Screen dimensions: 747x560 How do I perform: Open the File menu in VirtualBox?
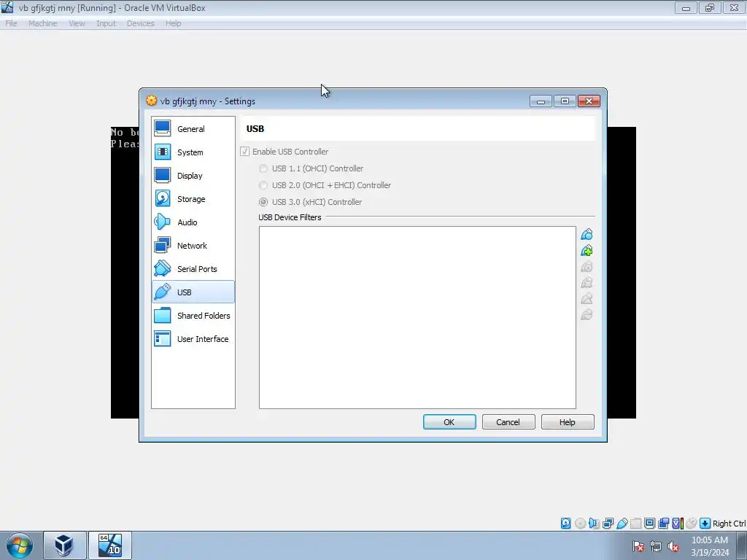pyautogui.click(x=11, y=23)
